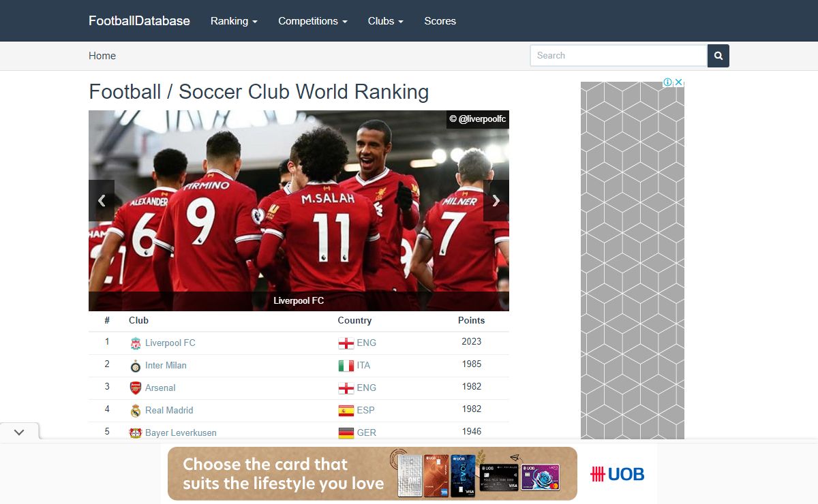Close the sidebar advertisement
This screenshot has height=504, width=818.
[679, 82]
